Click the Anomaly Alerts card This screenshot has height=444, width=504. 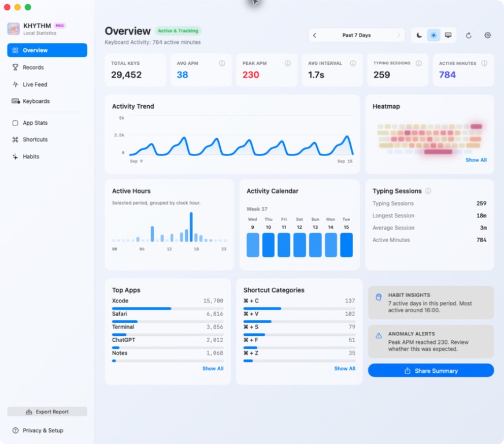(x=431, y=342)
